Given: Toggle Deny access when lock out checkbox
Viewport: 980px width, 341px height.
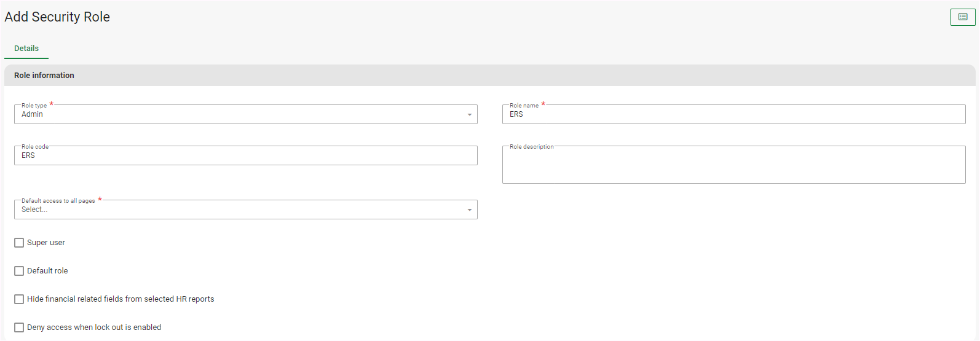Looking at the screenshot, I should (19, 327).
